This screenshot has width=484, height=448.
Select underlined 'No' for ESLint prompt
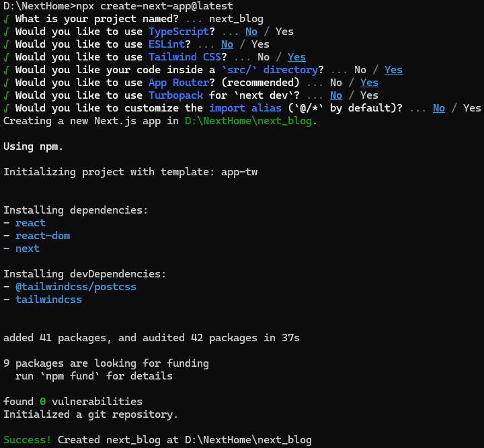pyautogui.click(x=227, y=44)
